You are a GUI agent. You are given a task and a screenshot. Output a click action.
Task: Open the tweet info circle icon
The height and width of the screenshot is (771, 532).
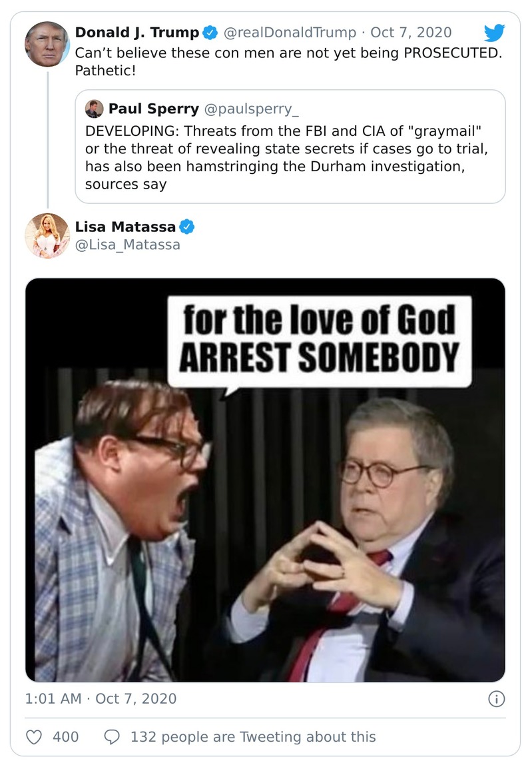click(x=497, y=699)
